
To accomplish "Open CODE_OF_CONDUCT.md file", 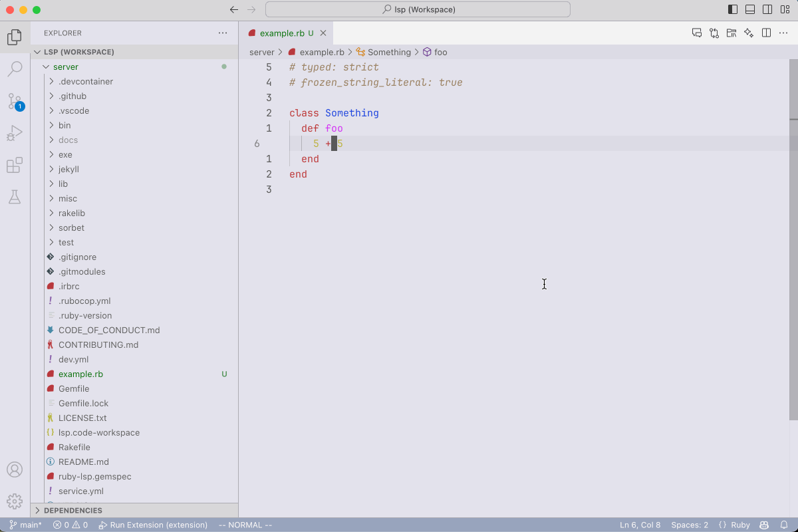I will (134, 330).
